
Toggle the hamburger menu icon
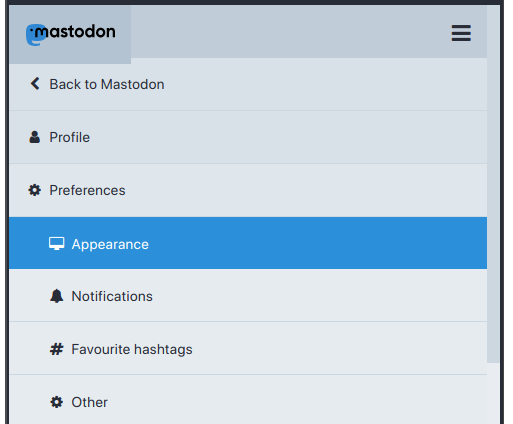click(x=461, y=33)
